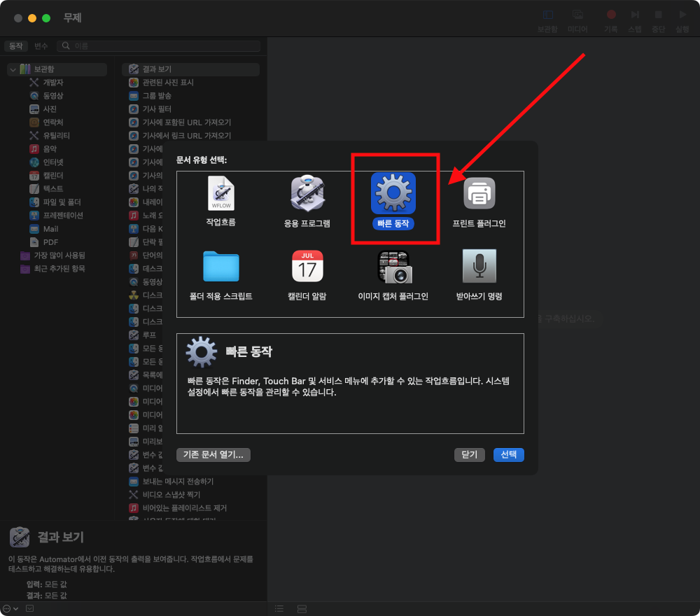700x616 pixels.
Task: Open the 미디어 toolbar button
Action: [x=577, y=20]
